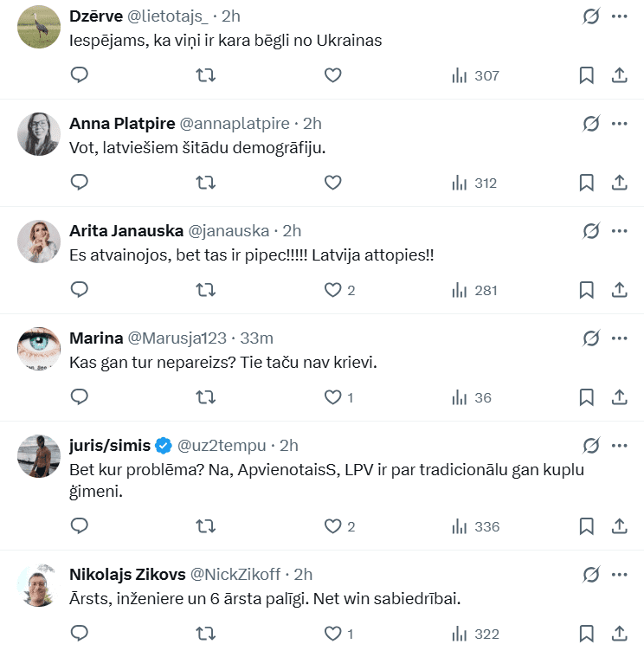644x657 pixels.
Task: Share Marina's tweet
Action: (x=619, y=397)
